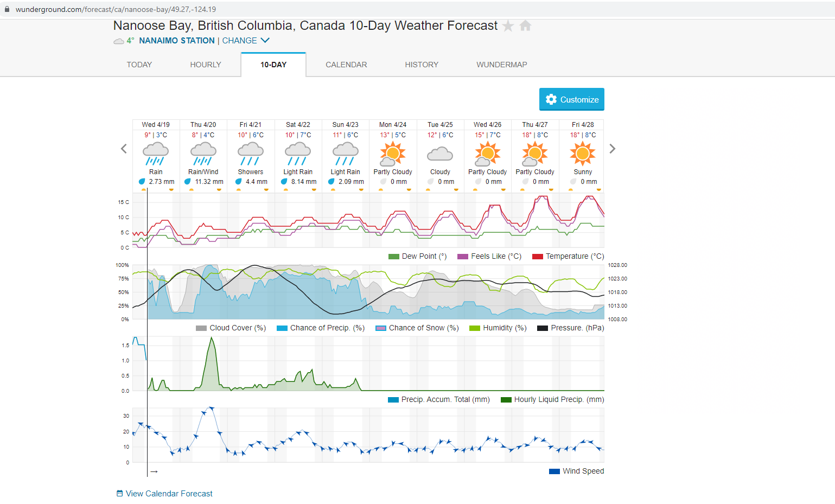Click the Fri 4/28 sunny icon
This screenshot has height=504, width=835.
click(583, 153)
